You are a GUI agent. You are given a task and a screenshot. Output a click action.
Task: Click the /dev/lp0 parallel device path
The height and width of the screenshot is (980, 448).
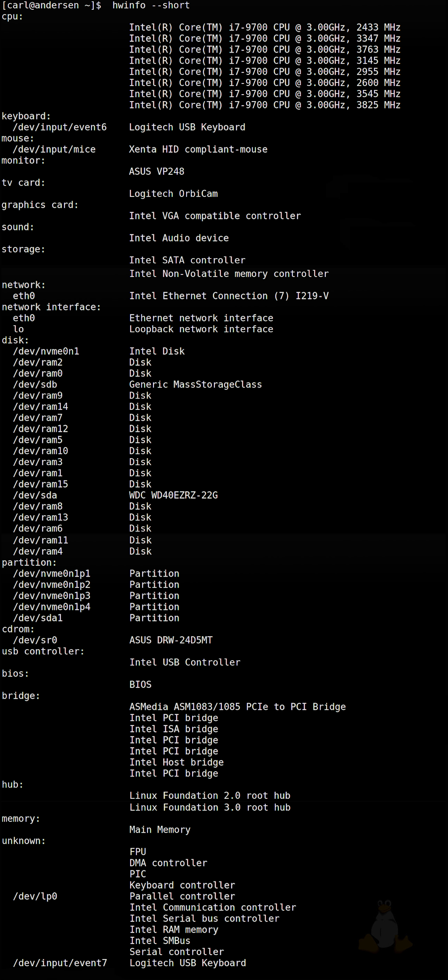coord(35,896)
